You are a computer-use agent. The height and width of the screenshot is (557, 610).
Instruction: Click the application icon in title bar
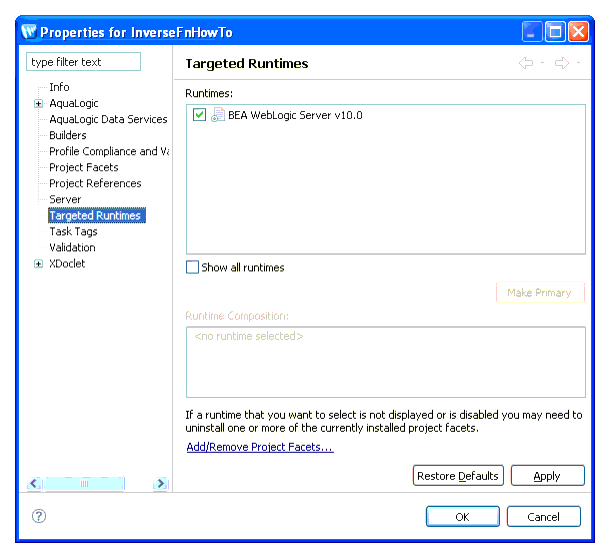click(28, 32)
